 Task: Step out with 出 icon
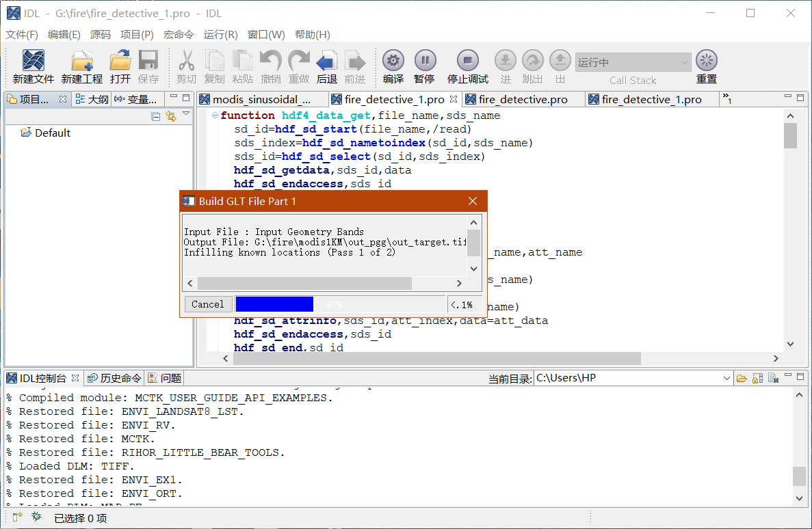click(x=560, y=67)
